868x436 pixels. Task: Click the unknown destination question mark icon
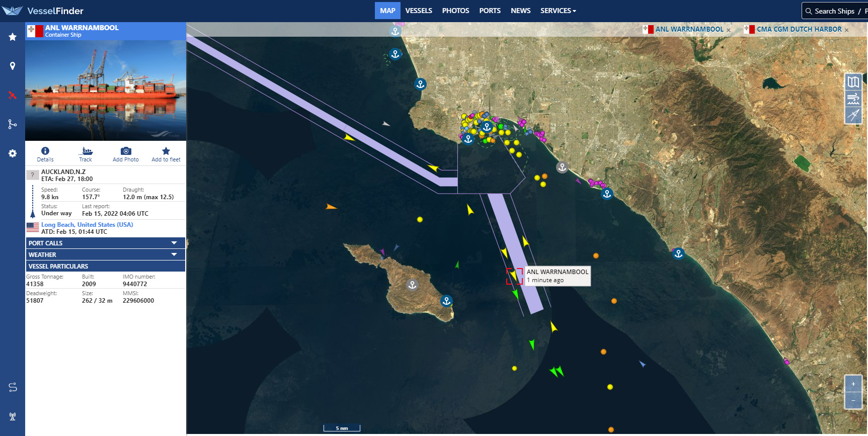pyautogui.click(x=32, y=175)
